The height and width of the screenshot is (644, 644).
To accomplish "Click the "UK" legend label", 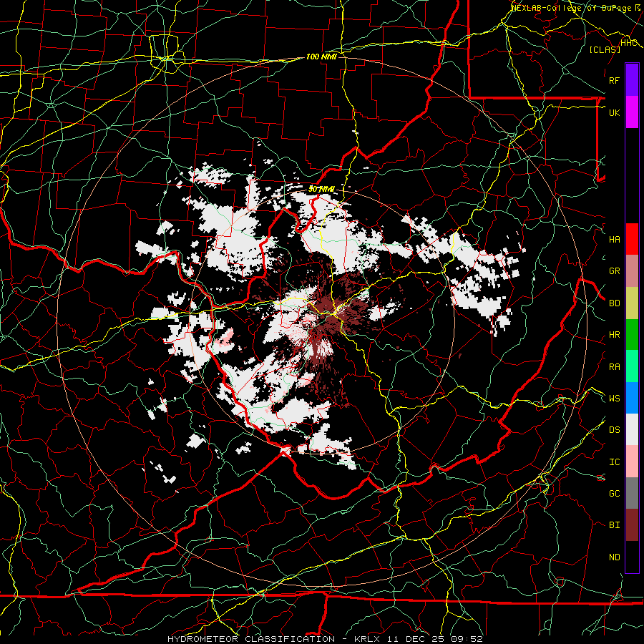I will click(615, 112).
